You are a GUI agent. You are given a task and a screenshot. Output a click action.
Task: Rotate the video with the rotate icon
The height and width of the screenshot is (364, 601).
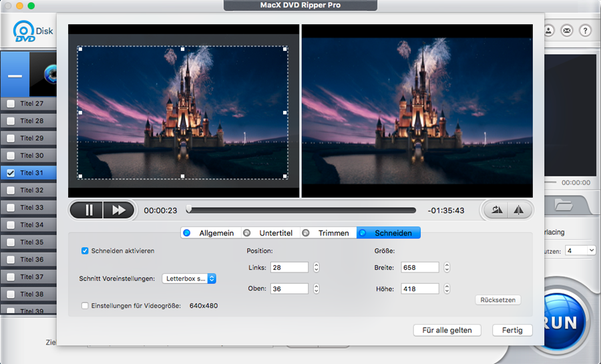[x=496, y=210]
